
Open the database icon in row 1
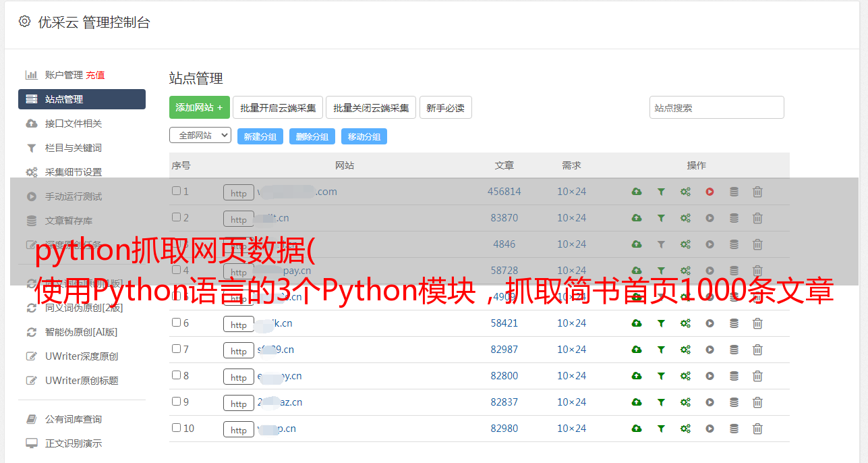point(734,192)
